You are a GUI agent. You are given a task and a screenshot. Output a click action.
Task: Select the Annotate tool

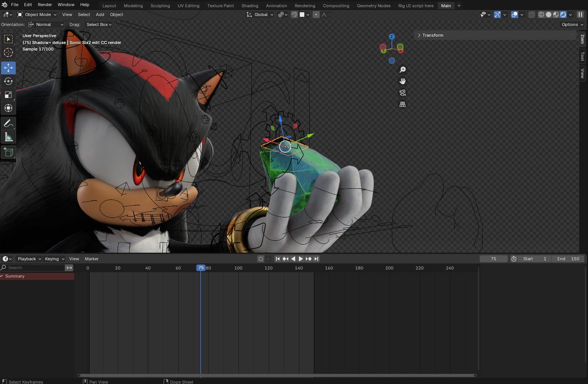8,124
